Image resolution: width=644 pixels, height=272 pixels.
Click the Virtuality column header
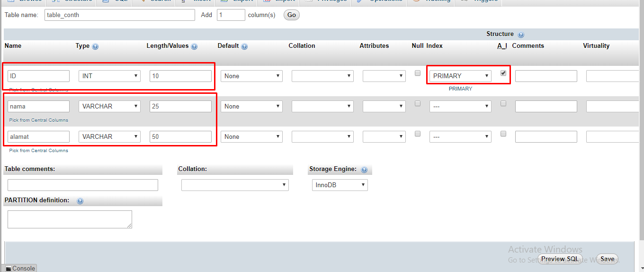[596, 46]
